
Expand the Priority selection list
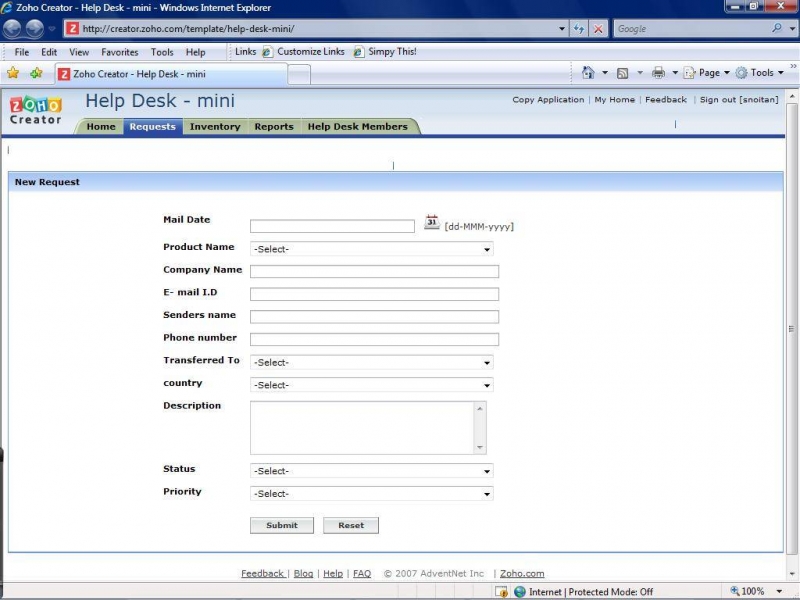coord(485,493)
